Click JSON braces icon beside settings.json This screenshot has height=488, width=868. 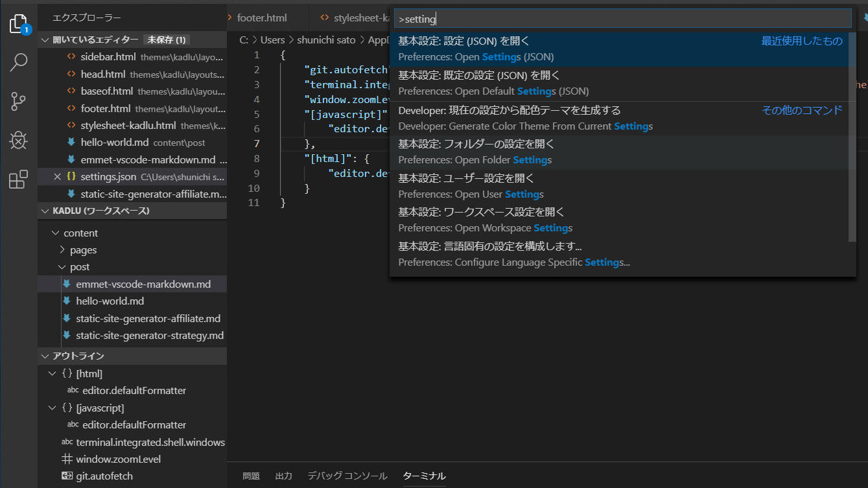coord(71,176)
